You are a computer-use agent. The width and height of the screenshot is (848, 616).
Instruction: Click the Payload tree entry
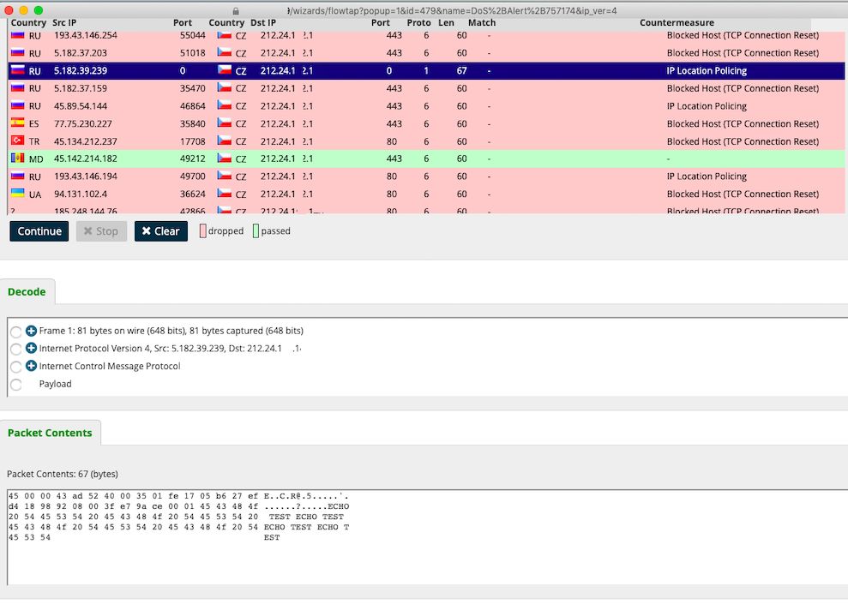55,384
